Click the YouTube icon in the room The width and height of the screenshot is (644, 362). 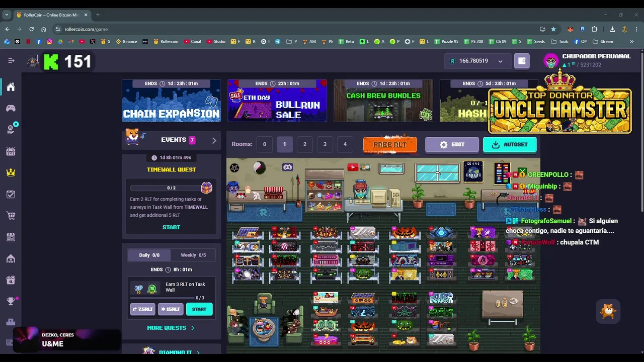352,167
